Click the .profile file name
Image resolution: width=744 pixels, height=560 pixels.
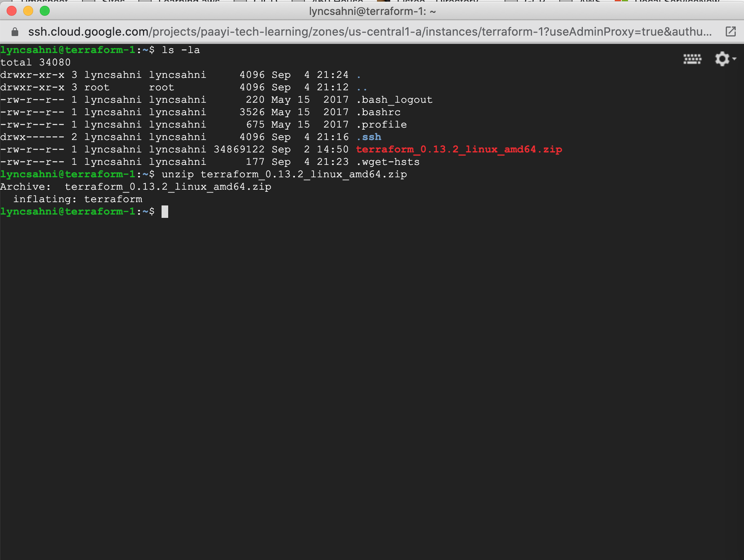click(382, 125)
